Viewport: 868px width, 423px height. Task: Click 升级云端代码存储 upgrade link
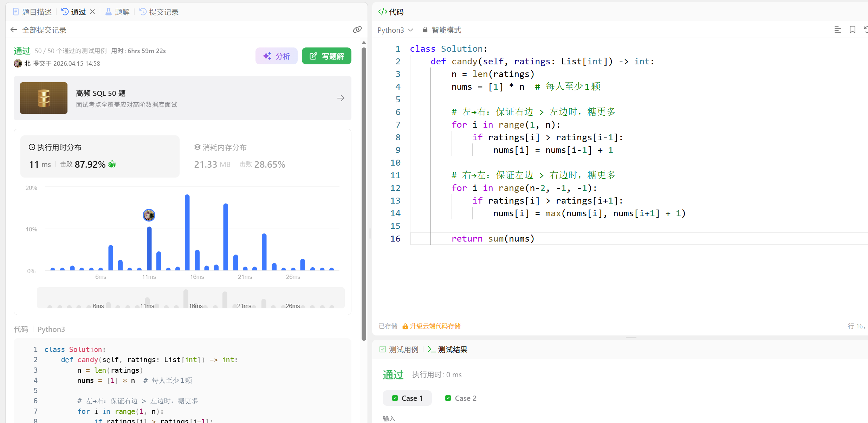pyautogui.click(x=435, y=326)
